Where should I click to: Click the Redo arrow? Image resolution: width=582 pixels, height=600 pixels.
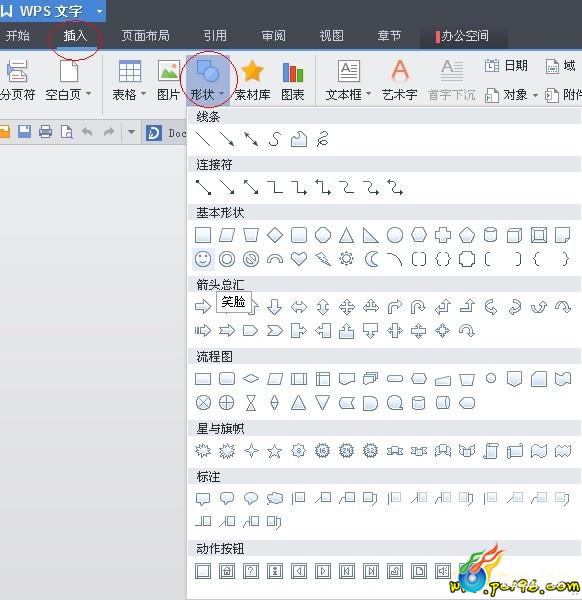click(109, 132)
